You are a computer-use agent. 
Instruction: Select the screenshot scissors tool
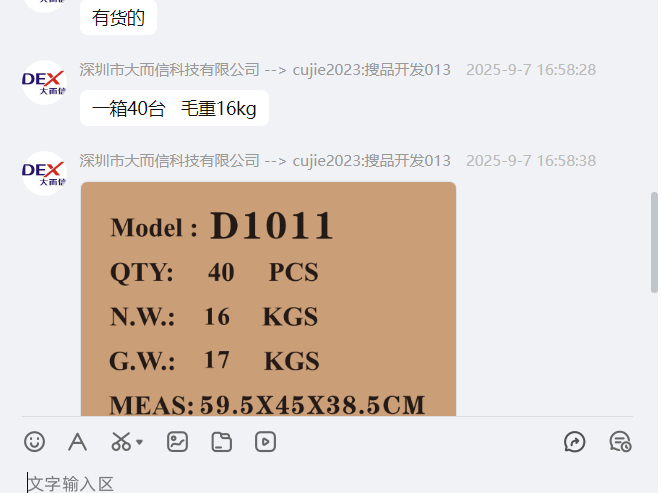121,442
